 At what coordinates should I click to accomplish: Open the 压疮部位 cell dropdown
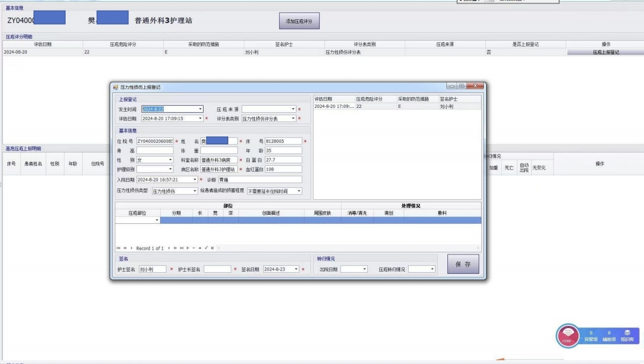coord(157,220)
